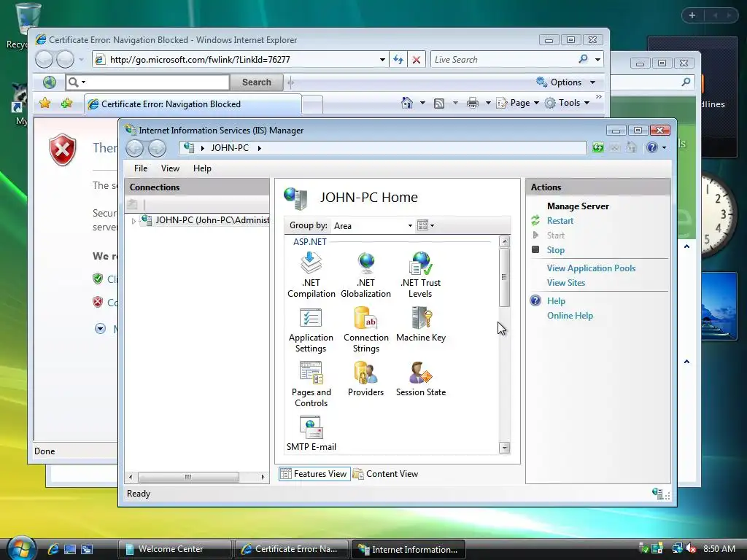Click the Internet Explorer Print icon
Screen dimensions: 747x560
tap(472, 103)
